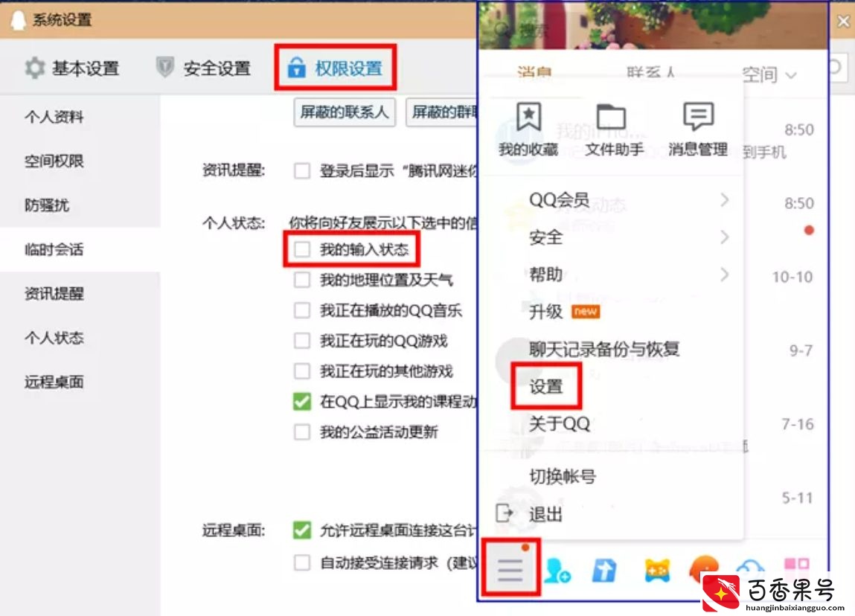Uncheck 允许远程桌面连接这台计算机 checkbox
This screenshot has height=616, width=855.
(x=301, y=530)
